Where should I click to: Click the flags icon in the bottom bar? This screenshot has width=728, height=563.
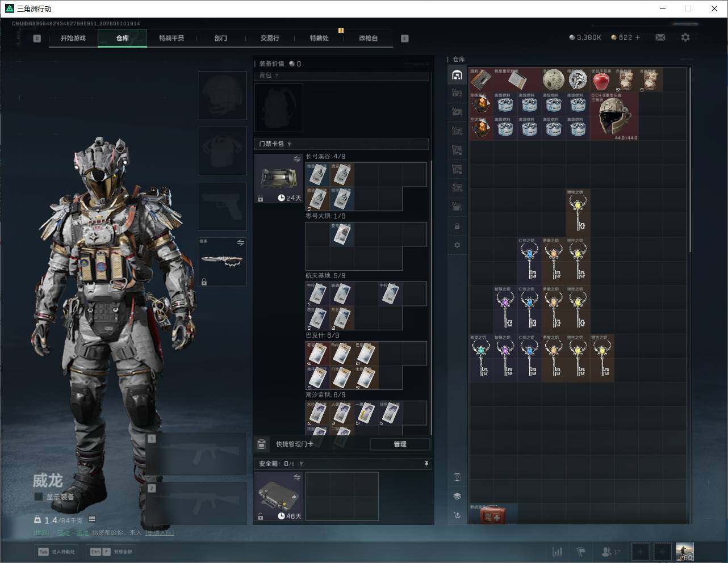(x=581, y=552)
